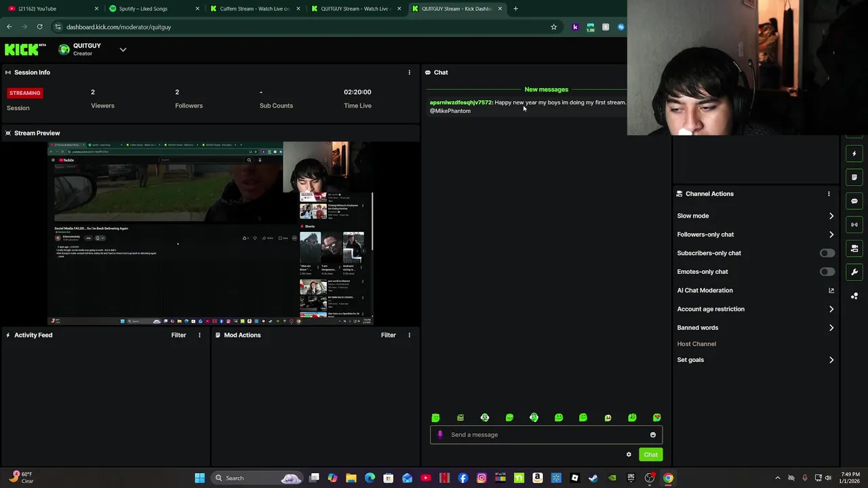Click username apsrnlwzdfesqhjv7572 in chat

[461, 102]
